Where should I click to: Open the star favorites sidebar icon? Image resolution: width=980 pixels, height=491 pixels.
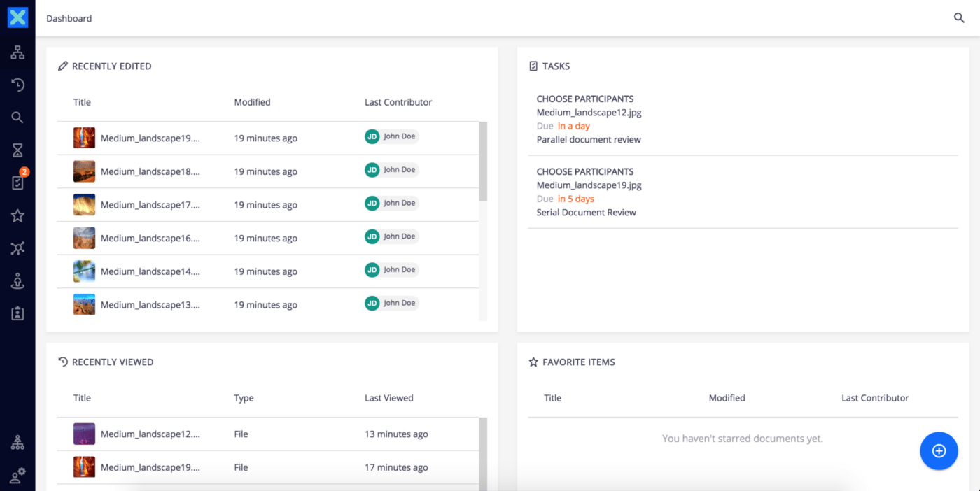(17, 215)
